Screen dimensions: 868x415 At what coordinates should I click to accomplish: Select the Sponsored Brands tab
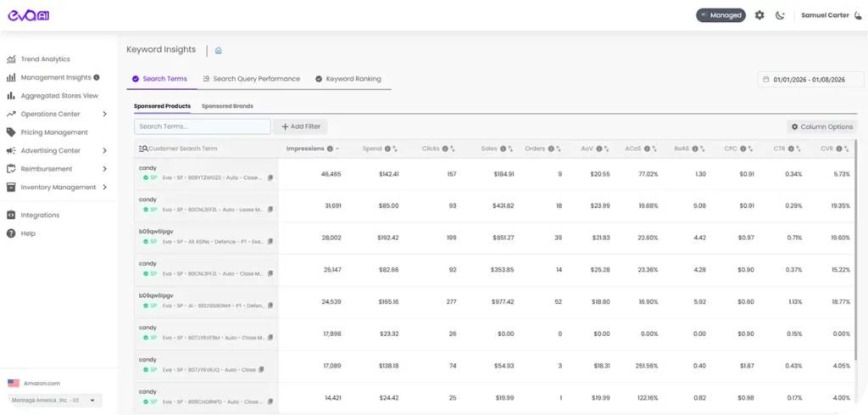pyautogui.click(x=227, y=106)
